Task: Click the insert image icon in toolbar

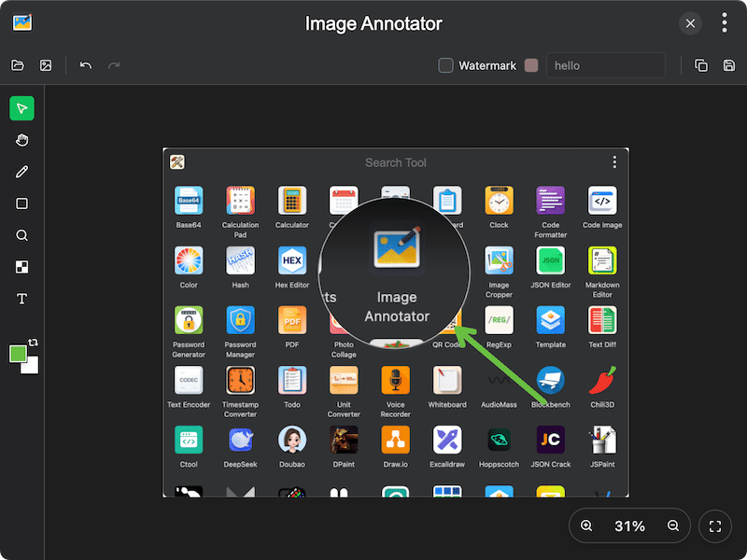Action: (x=46, y=65)
